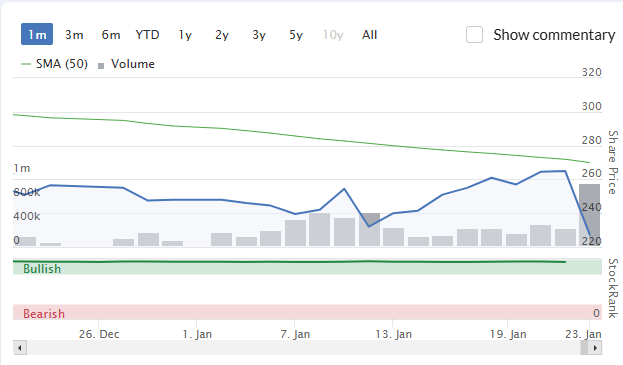The image size is (623, 365).
Task: Select YTD time range
Action: point(147,35)
